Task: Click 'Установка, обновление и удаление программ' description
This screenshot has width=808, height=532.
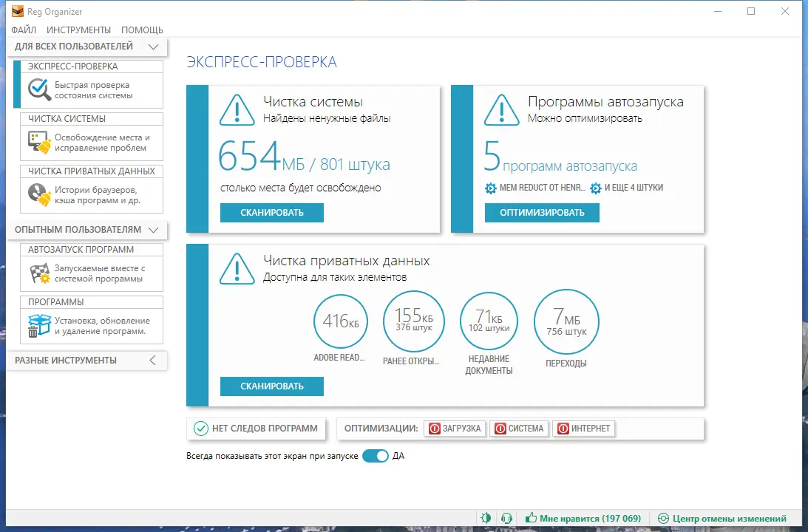Action: click(x=102, y=326)
